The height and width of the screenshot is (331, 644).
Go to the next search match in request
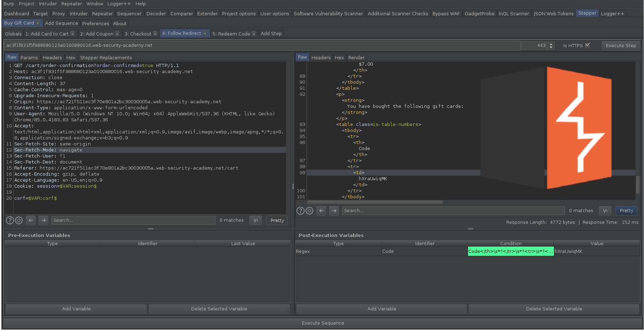tap(43, 220)
